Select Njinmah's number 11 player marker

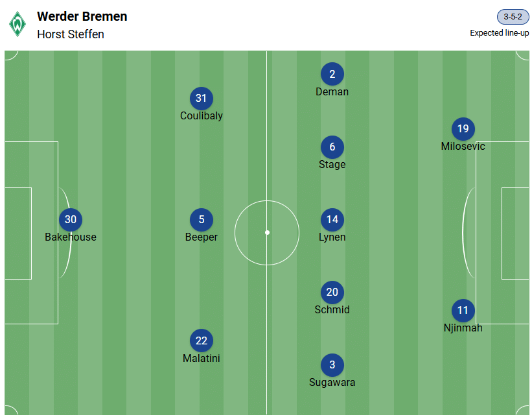click(x=463, y=311)
